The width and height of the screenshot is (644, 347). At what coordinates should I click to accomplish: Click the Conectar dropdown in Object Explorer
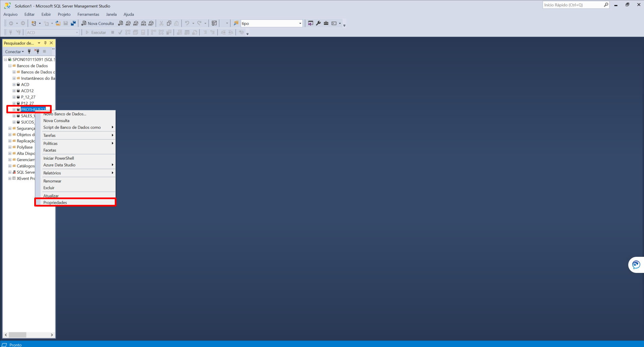(x=14, y=52)
